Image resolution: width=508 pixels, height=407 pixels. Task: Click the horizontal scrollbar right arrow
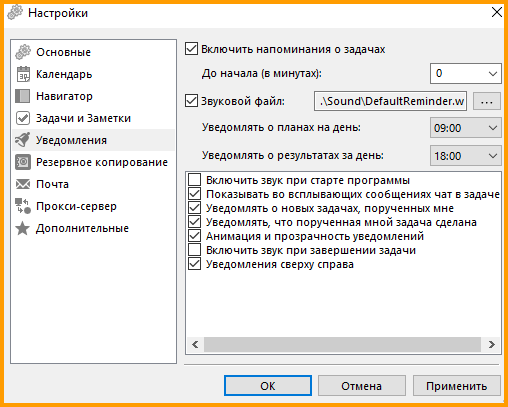[x=491, y=344]
